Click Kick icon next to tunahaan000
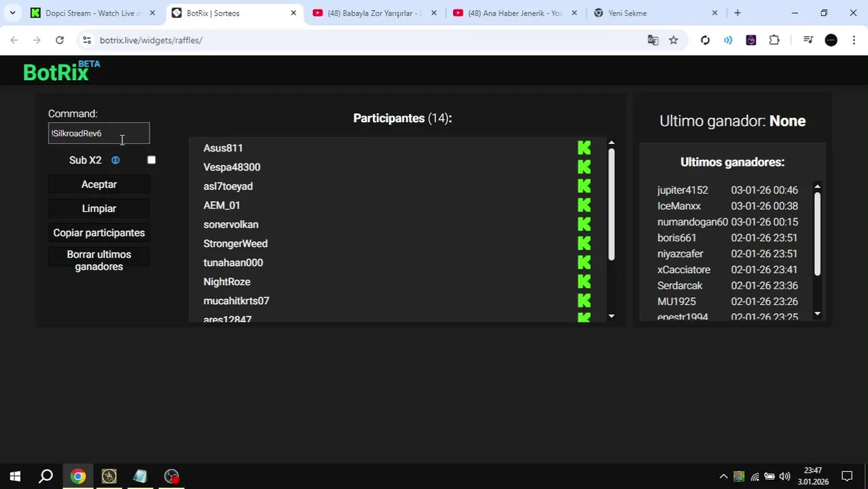Screen dimensions: 868x489 pyautogui.click(x=584, y=262)
